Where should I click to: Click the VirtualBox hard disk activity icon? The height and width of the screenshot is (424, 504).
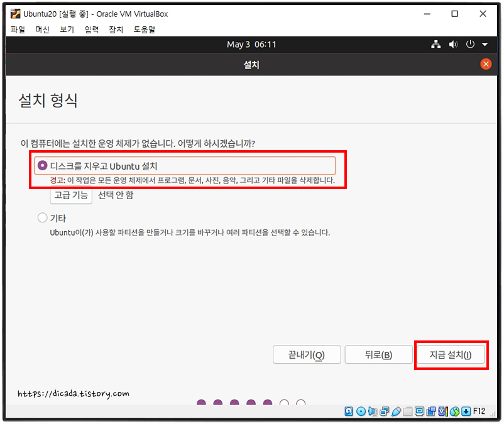[x=349, y=411]
